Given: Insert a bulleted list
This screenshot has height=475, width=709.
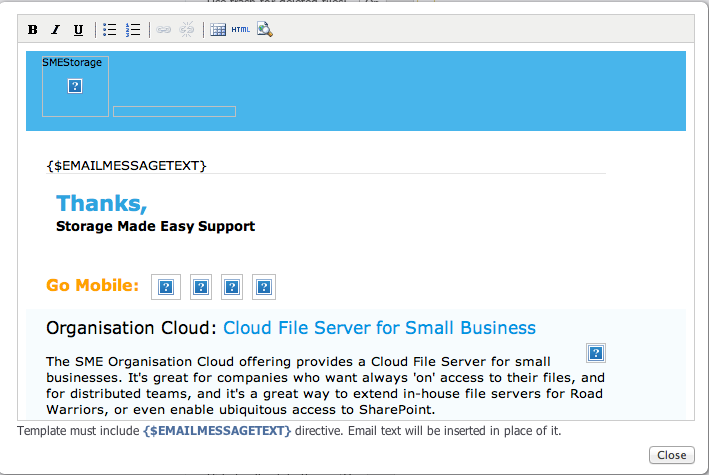Looking at the screenshot, I should [110, 30].
